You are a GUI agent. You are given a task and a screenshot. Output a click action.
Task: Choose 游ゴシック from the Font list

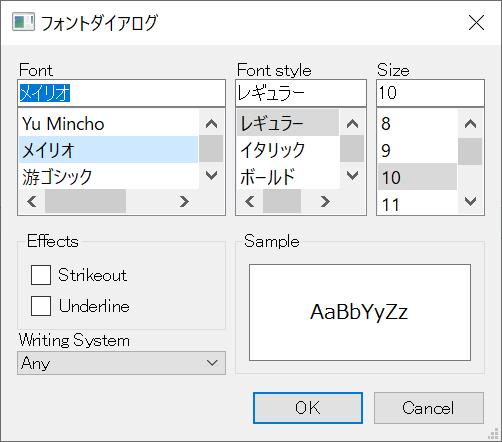pos(108,176)
